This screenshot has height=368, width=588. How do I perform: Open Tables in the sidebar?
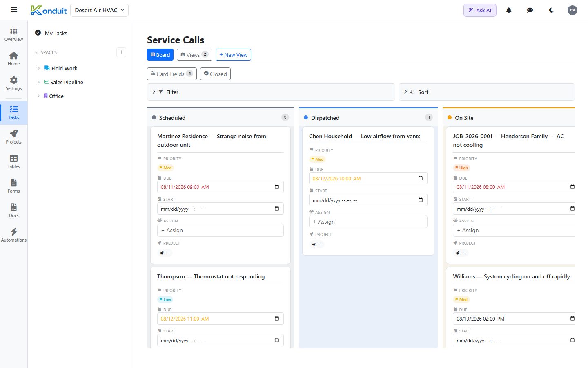[x=14, y=162]
